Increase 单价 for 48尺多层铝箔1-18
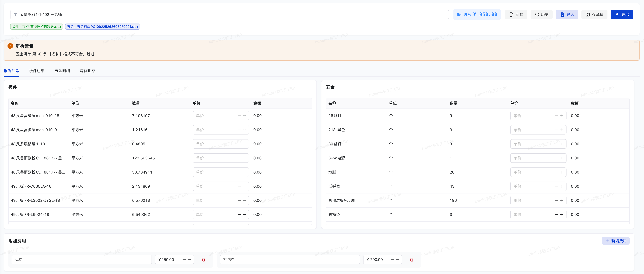 [244, 144]
